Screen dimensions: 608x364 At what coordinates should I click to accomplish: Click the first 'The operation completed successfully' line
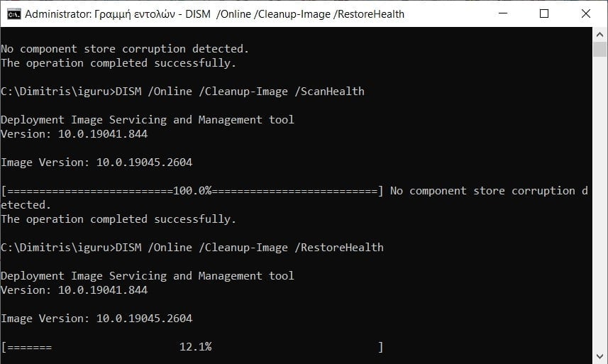118,63
